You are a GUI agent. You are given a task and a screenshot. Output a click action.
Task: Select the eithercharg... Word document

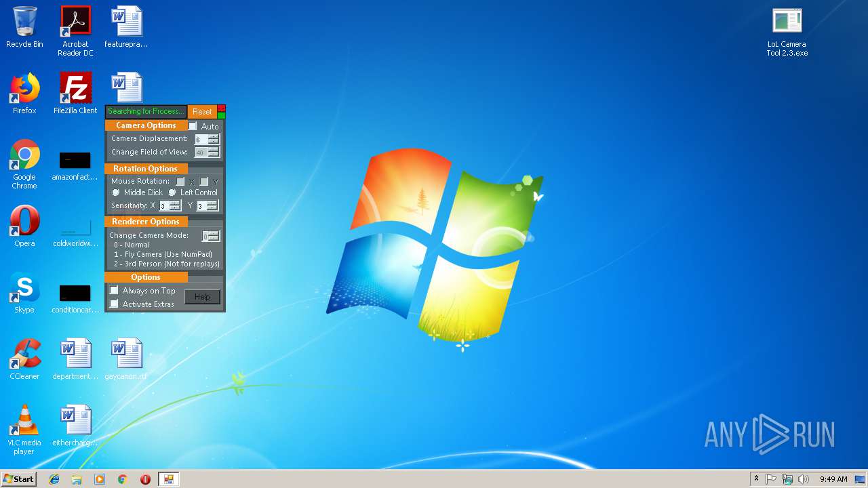tap(75, 426)
